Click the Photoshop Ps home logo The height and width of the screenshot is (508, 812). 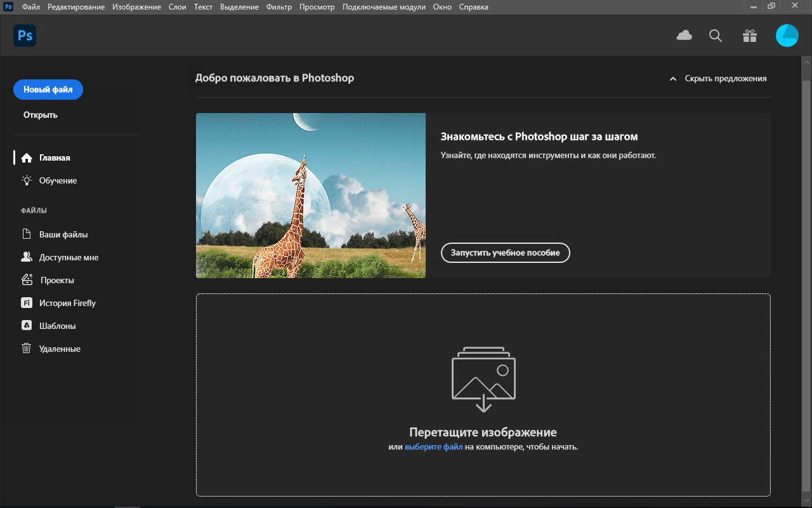point(25,36)
